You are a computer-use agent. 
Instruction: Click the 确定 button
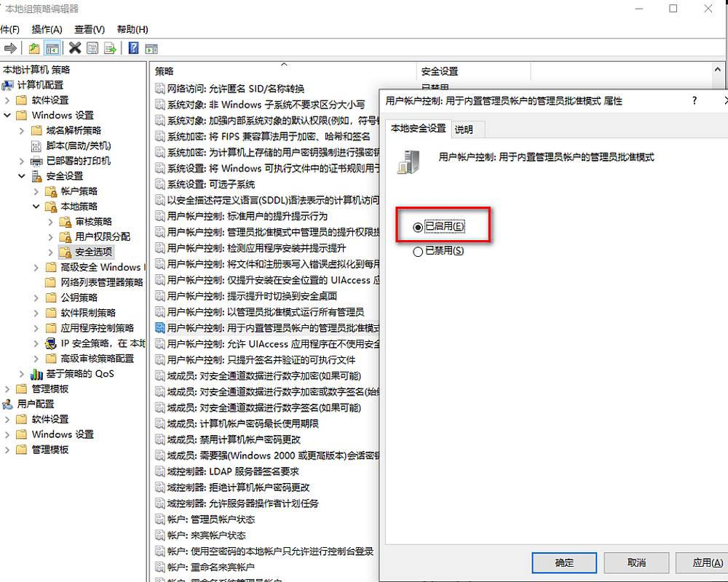(x=564, y=562)
